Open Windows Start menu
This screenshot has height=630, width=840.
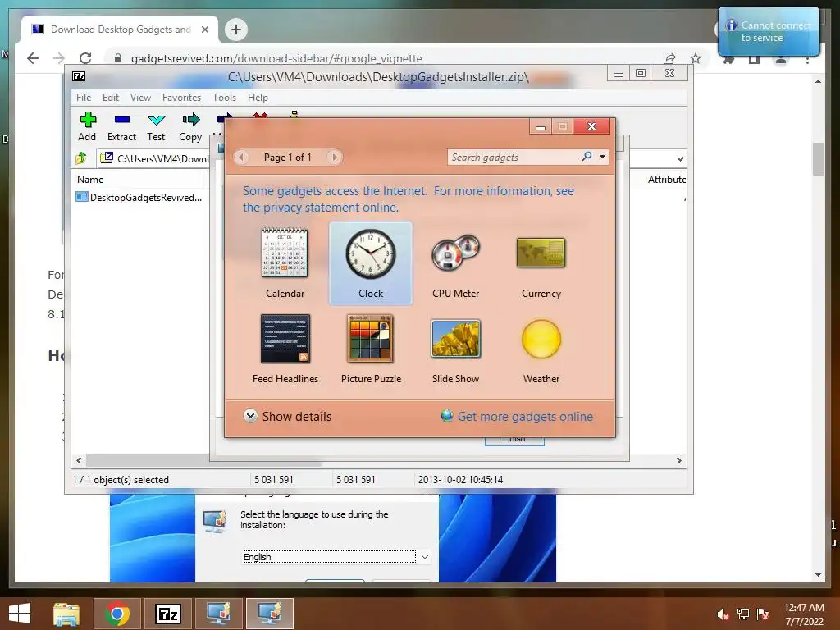tap(20, 614)
